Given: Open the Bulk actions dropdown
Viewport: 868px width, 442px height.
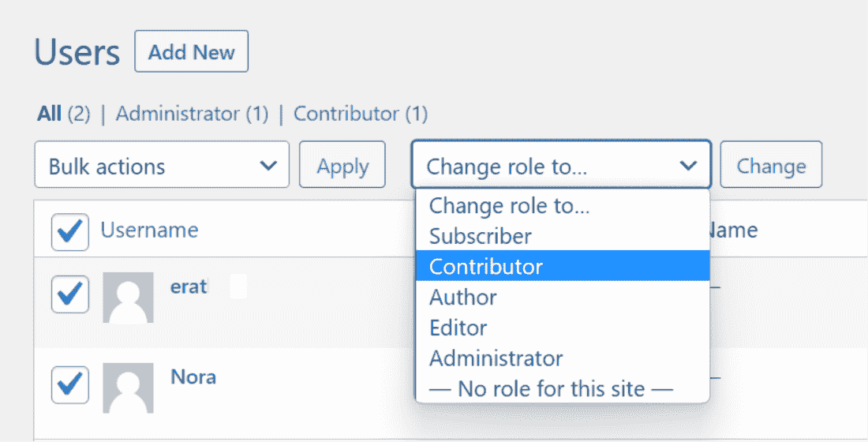Looking at the screenshot, I should [162, 166].
